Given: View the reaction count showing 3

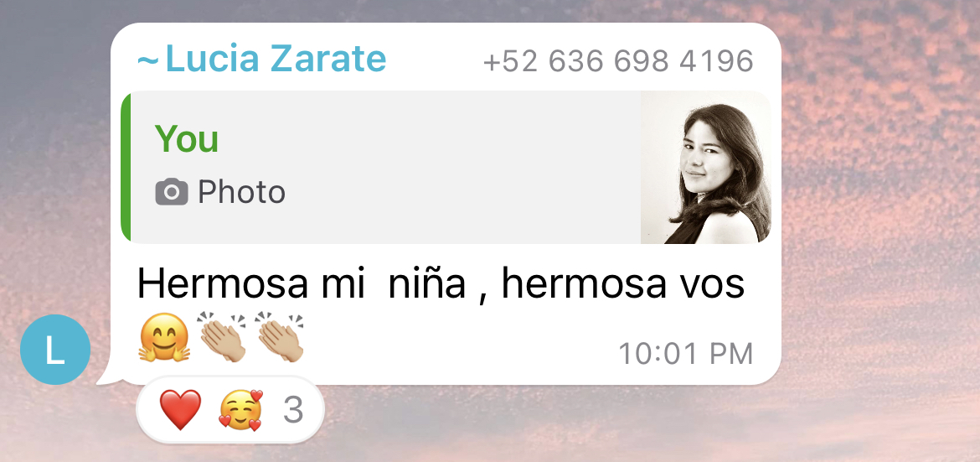Looking at the screenshot, I should point(293,410).
